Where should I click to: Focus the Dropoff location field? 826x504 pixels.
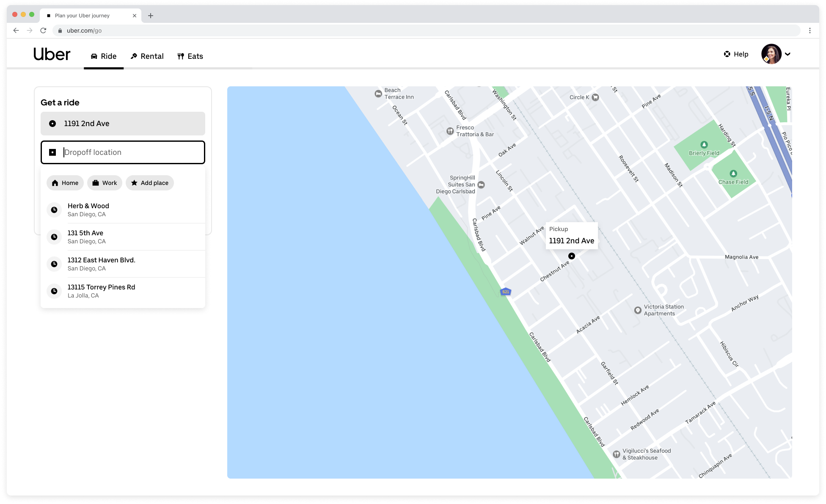click(x=123, y=152)
